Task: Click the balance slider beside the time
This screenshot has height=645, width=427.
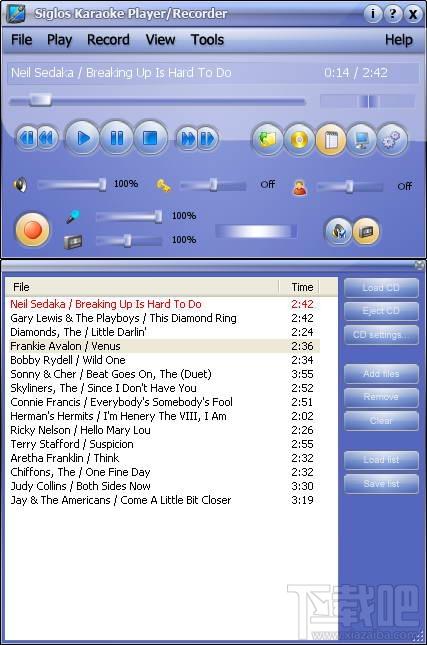Action: tap(367, 101)
